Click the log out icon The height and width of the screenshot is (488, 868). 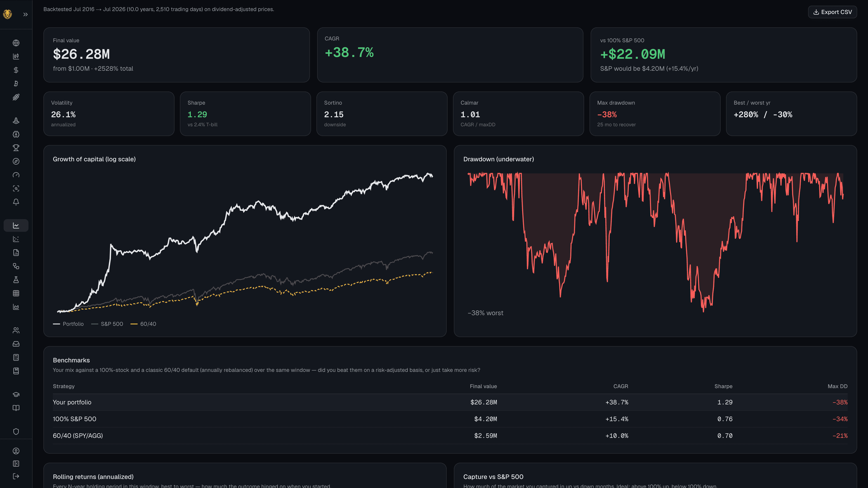point(16,476)
